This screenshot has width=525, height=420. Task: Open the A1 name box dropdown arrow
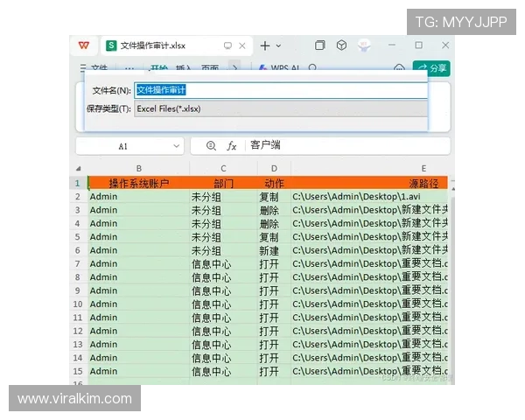[176, 146]
